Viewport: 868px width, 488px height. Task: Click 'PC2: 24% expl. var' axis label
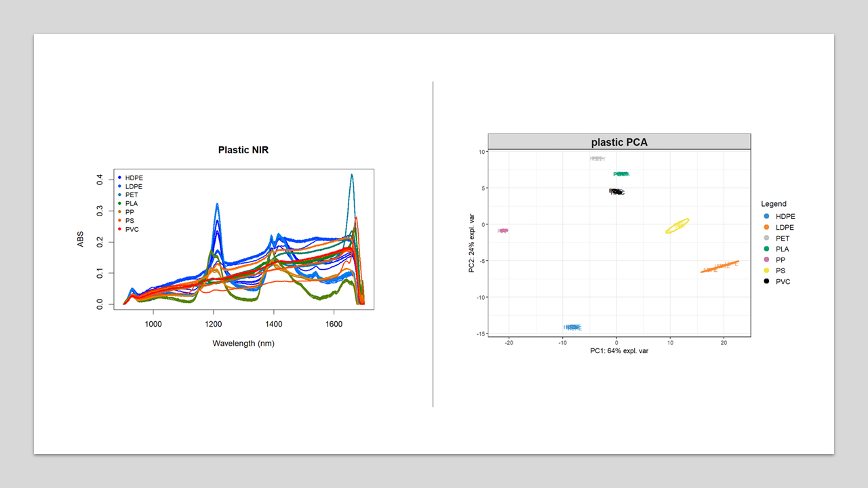[472, 243]
